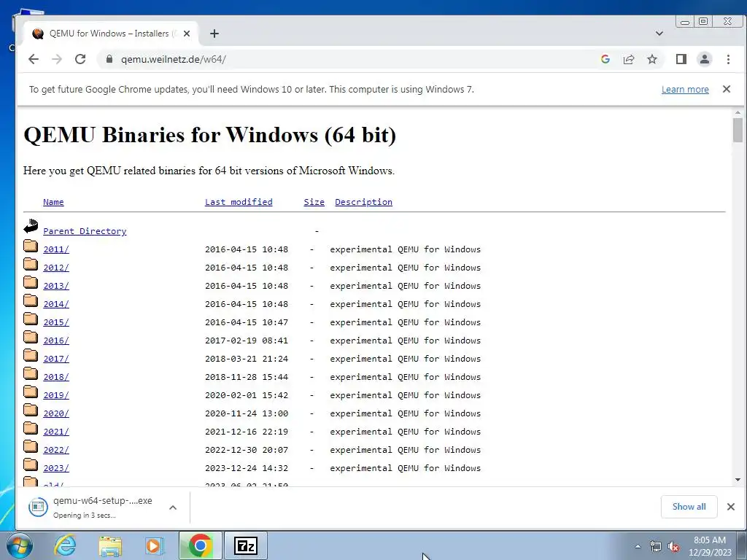Bookmark this page with star
This screenshot has width=747, height=560.
pyautogui.click(x=651, y=59)
